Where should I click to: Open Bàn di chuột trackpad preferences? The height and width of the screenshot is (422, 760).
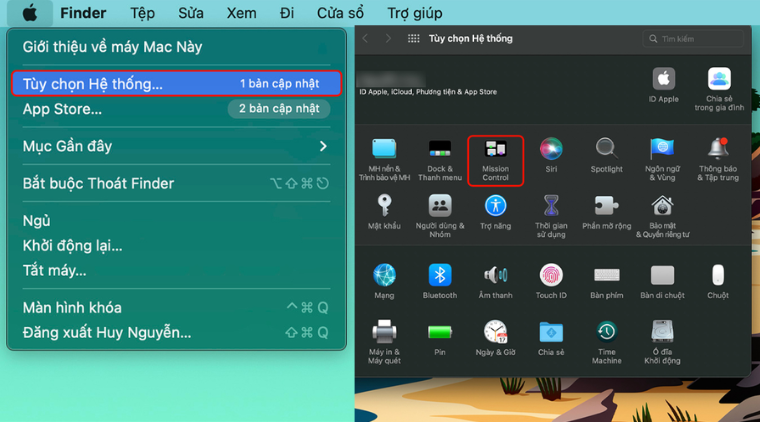(x=662, y=281)
